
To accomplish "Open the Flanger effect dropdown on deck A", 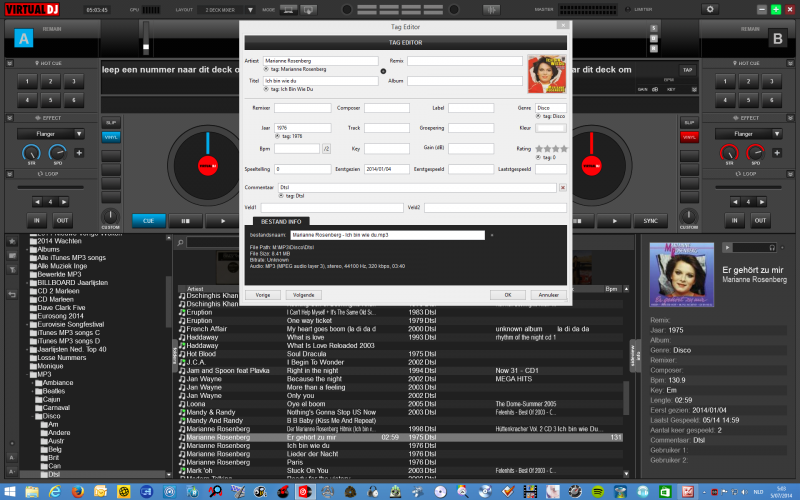I will coord(79,134).
